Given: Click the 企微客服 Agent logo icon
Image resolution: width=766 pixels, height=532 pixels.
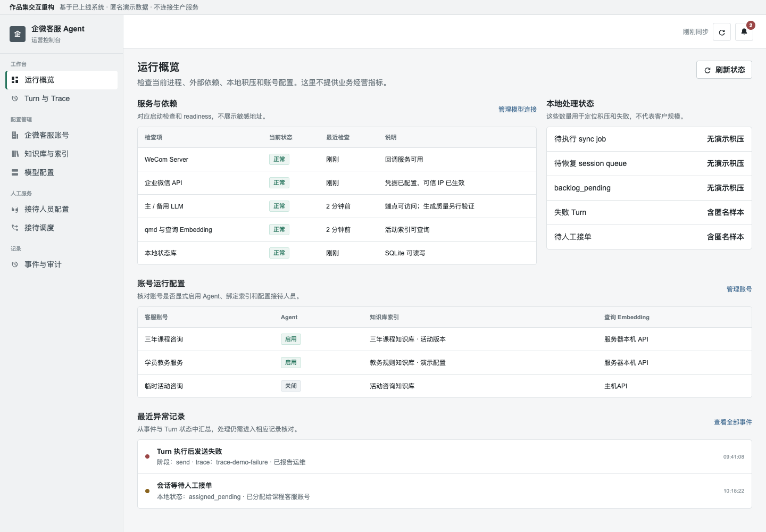Looking at the screenshot, I should (x=18, y=34).
